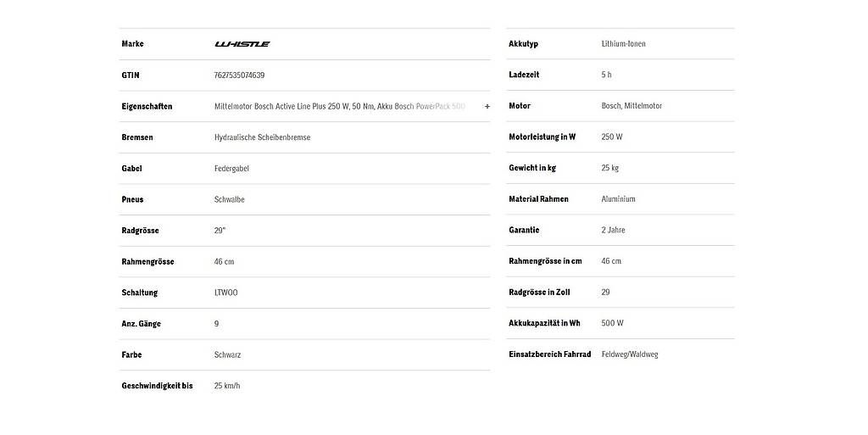This screenshot has width=868, height=435.
Task: Click the Akkutyp value Lithium-Ionen
Action: (623, 44)
